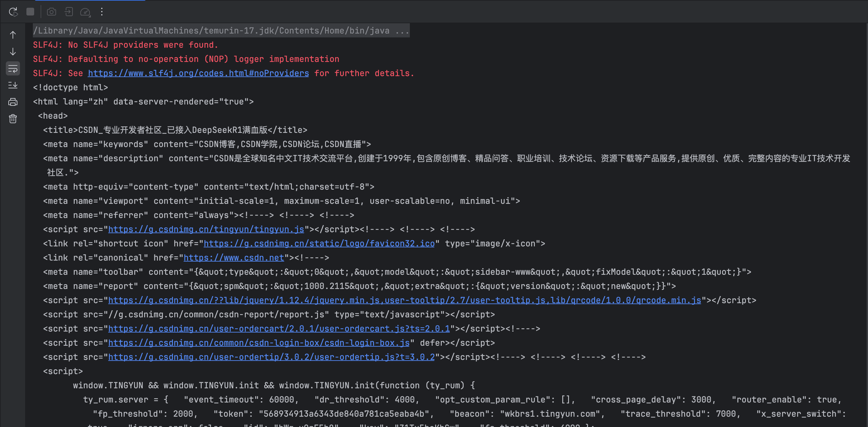The image size is (868, 427).
Task: Open the slf4j.org noProviders link
Action: click(198, 73)
